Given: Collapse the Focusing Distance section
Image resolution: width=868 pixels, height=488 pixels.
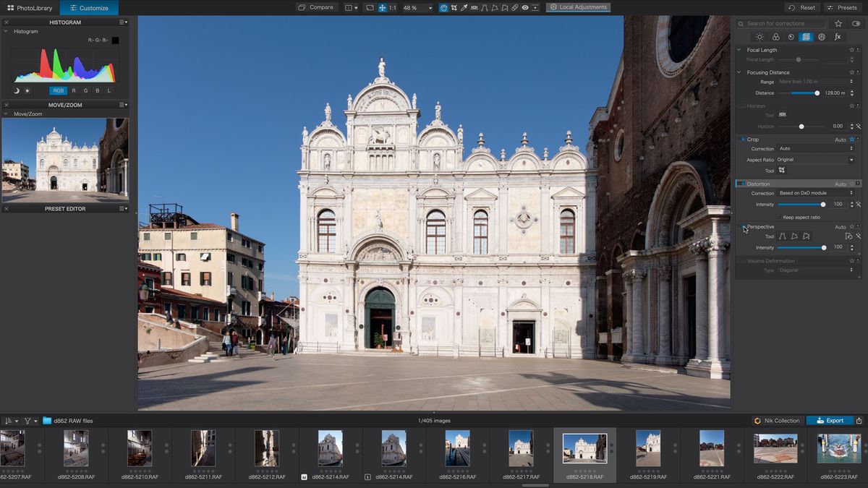Looking at the screenshot, I should click(x=739, y=72).
